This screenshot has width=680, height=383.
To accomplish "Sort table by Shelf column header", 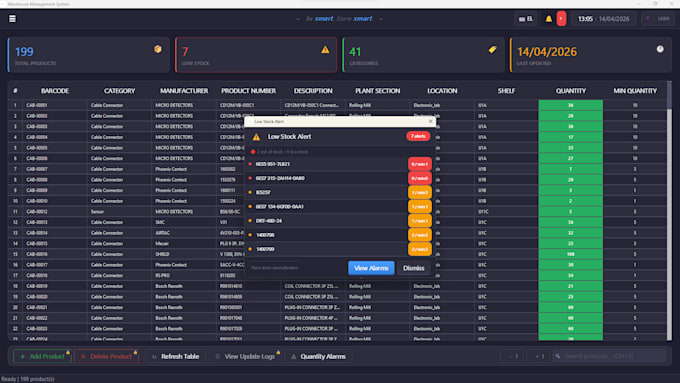I will pos(506,91).
